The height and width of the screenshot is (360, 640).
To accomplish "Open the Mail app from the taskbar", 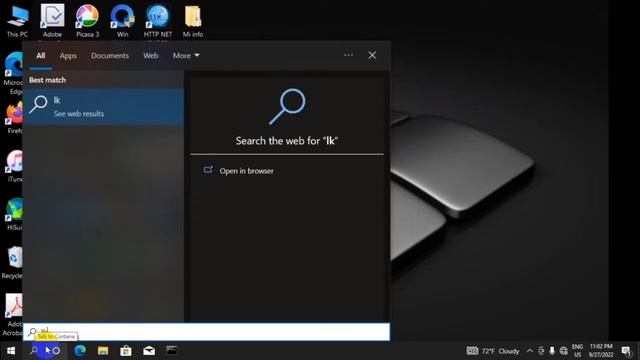I will (149, 351).
